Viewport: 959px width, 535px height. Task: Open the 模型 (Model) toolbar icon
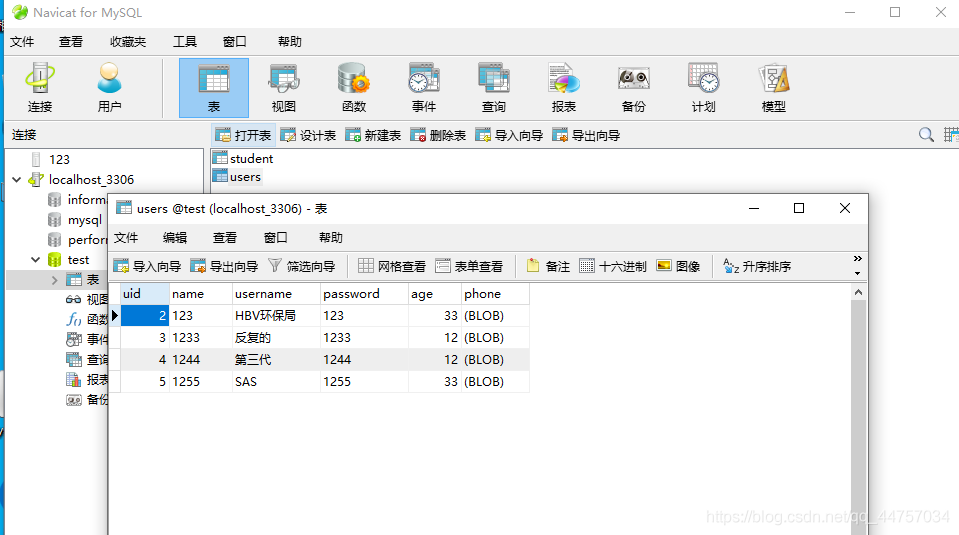click(774, 88)
